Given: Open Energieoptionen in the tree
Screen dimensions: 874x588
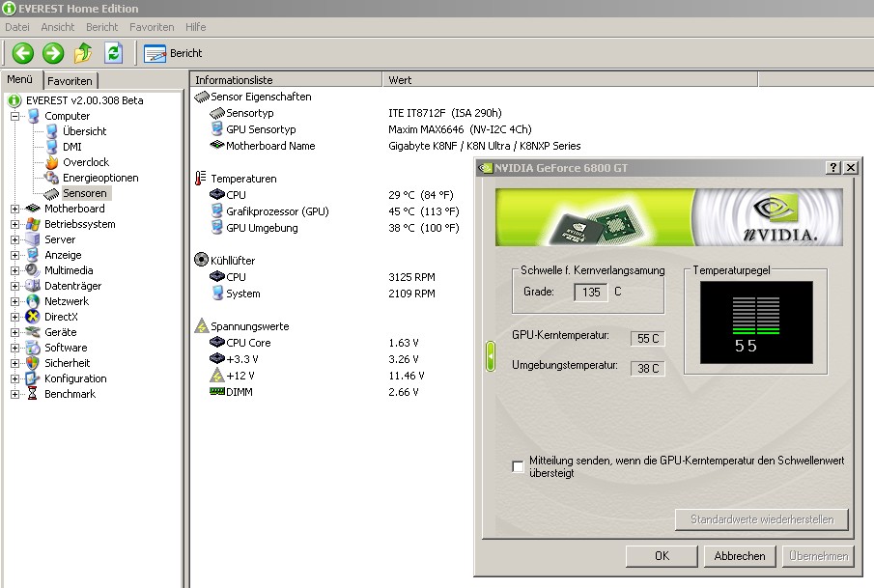Looking at the screenshot, I should click(100, 178).
